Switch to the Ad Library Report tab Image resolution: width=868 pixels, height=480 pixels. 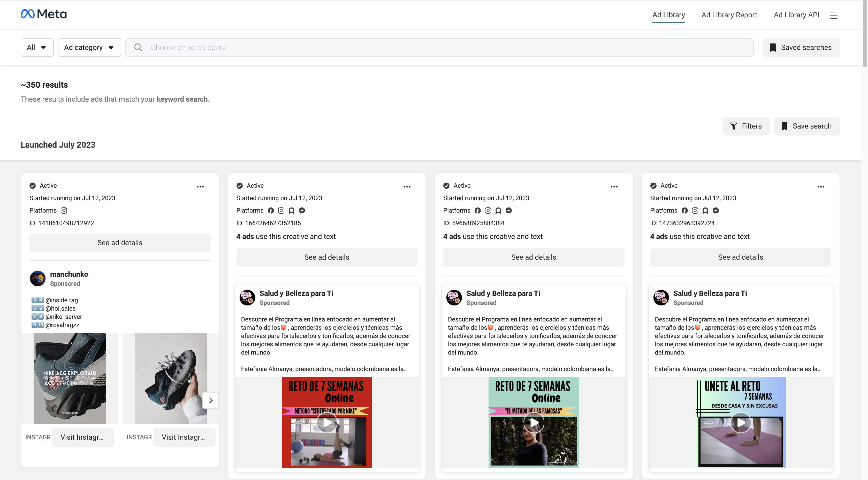729,15
